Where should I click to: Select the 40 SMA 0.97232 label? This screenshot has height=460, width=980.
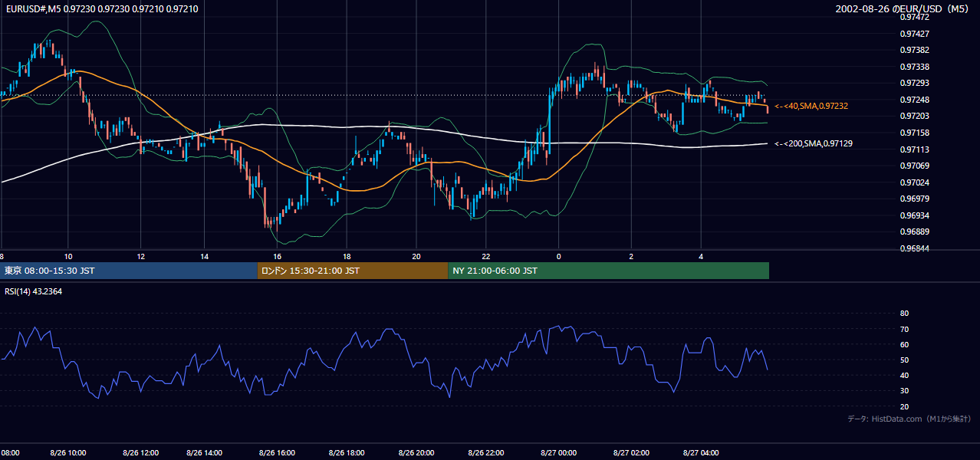coord(811,106)
